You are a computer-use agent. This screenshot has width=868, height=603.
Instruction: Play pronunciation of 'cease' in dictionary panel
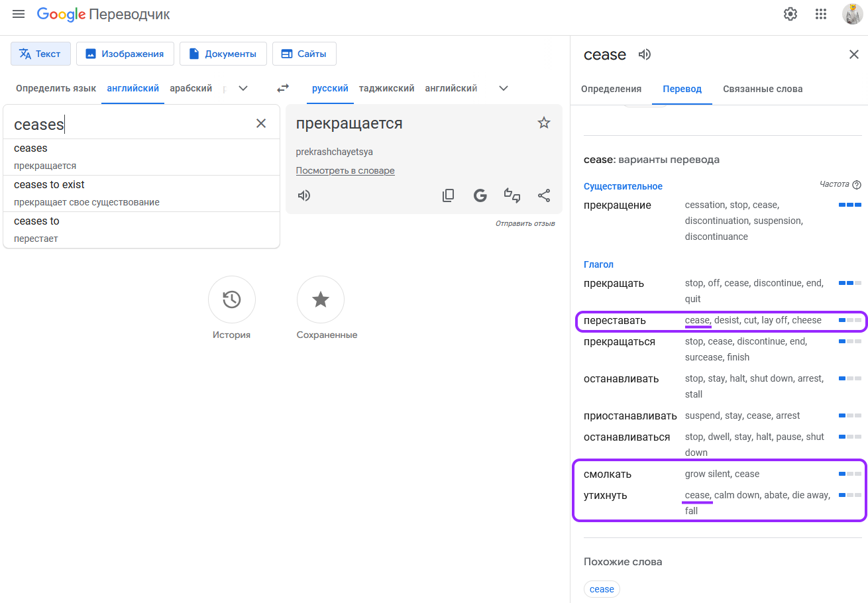[645, 54]
